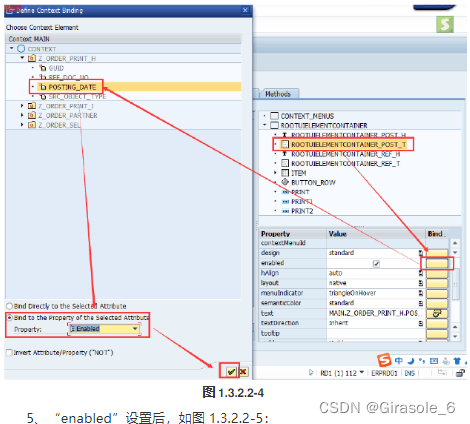This screenshot has height=424, width=470.
Task: Collapse the ROOTUIELEMENTCONTAINER node
Action: coord(265,125)
